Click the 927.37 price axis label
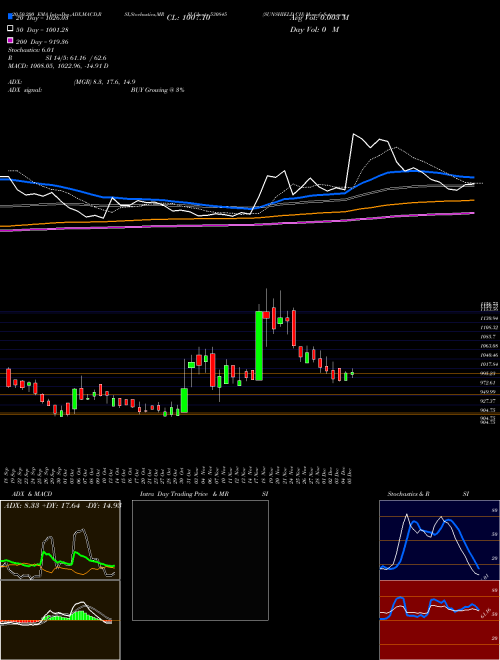Screen dimensions: 500x660 coord(489,401)
